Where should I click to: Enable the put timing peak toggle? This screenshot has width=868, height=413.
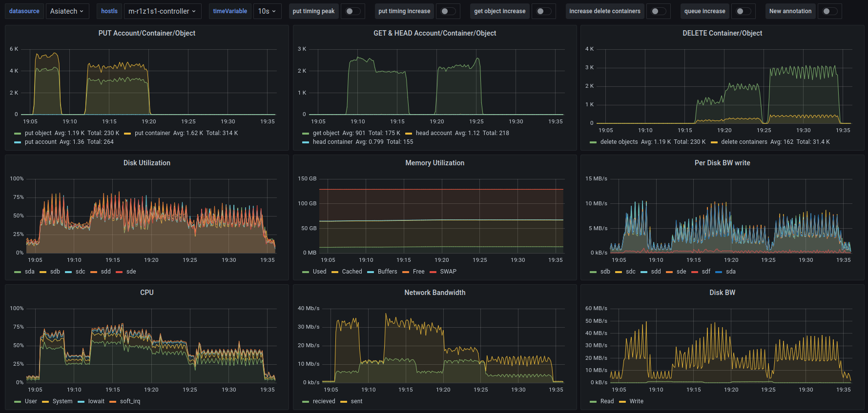click(352, 11)
